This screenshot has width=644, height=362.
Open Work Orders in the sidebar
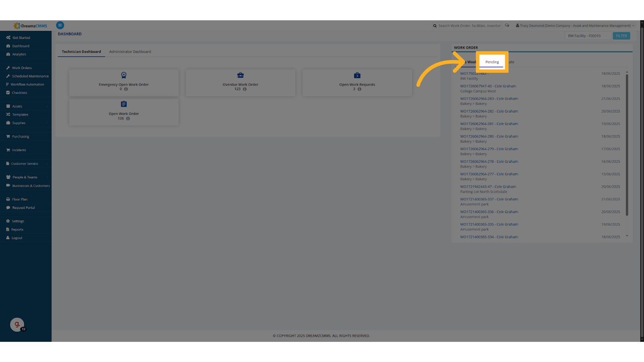tap(22, 68)
